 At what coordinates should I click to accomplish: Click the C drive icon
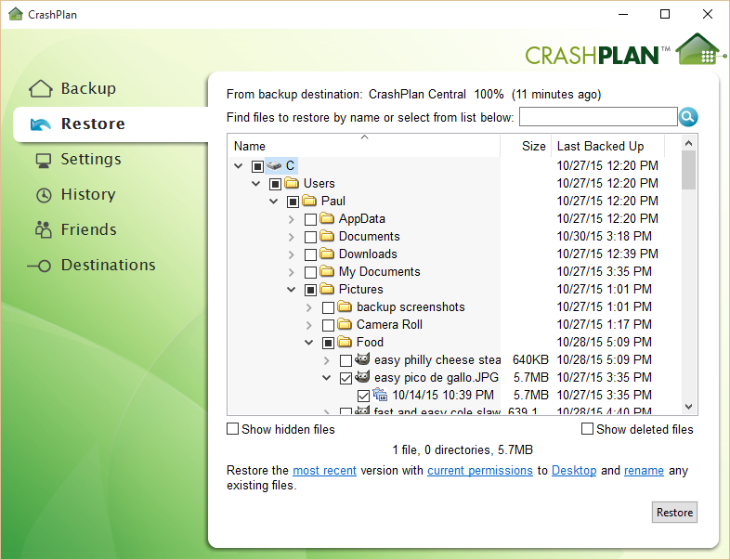click(274, 165)
